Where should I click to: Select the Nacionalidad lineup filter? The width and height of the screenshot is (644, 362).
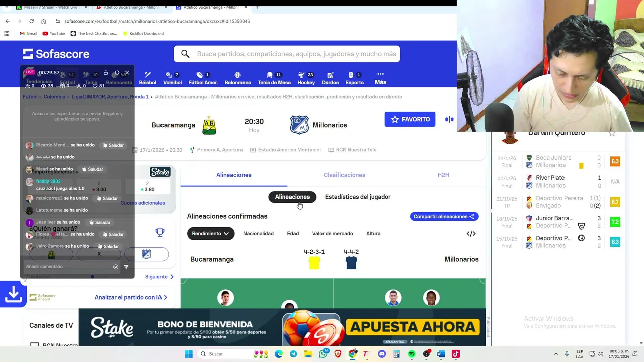[x=258, y=233]
